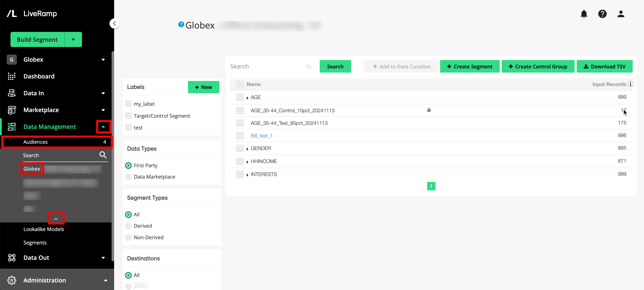Collapse Data Management with its arrow
This screenshot has width=644, height=290.
103,127
